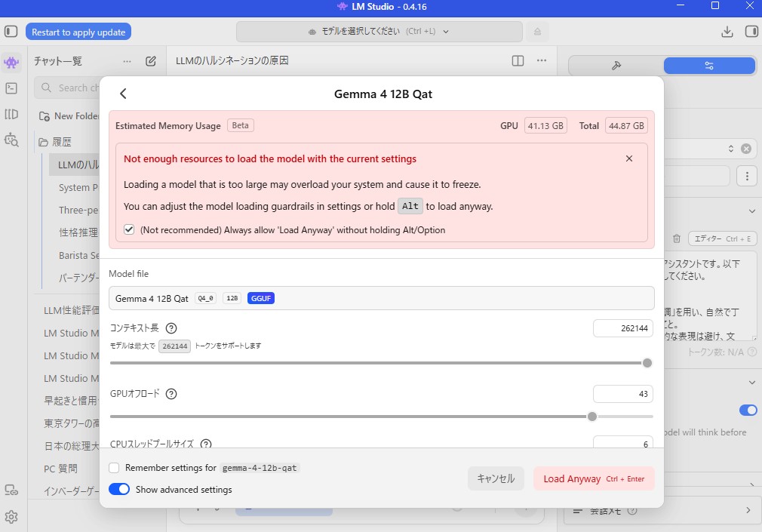Collapse the system prompt section chevron
The width and height of the screenshot is (762, 532).
(x=751, y=211)
